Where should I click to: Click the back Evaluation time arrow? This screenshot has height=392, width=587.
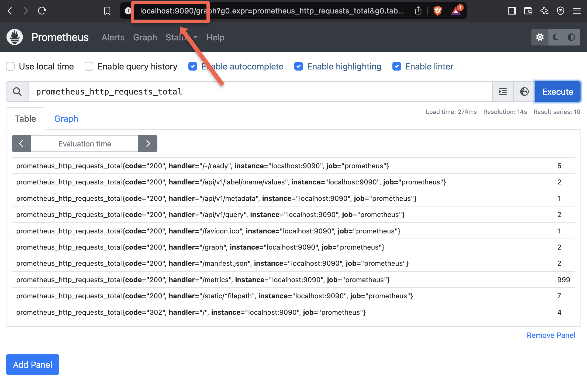click(20, 143)
